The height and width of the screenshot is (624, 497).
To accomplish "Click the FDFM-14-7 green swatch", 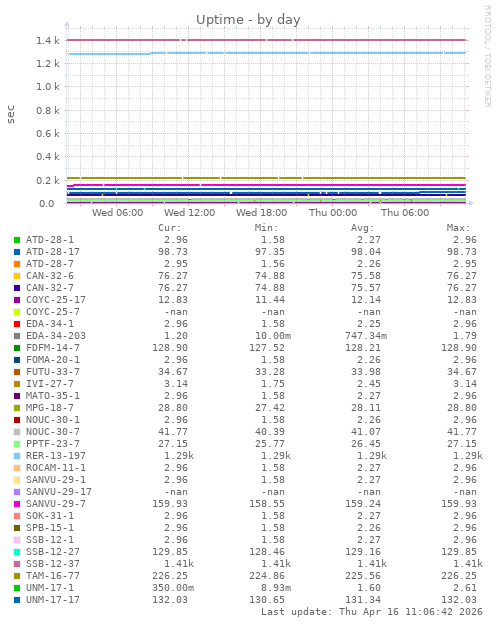I will [x=17, y=348].
